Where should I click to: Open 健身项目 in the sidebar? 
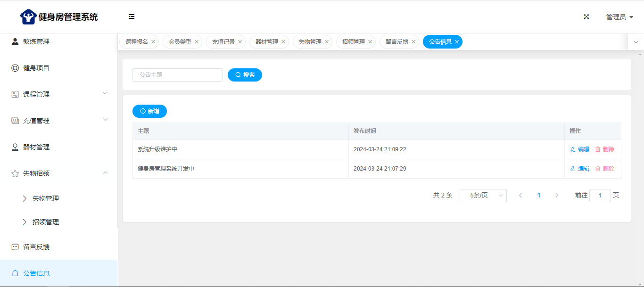pyautogui.click(x=36, y=68)
